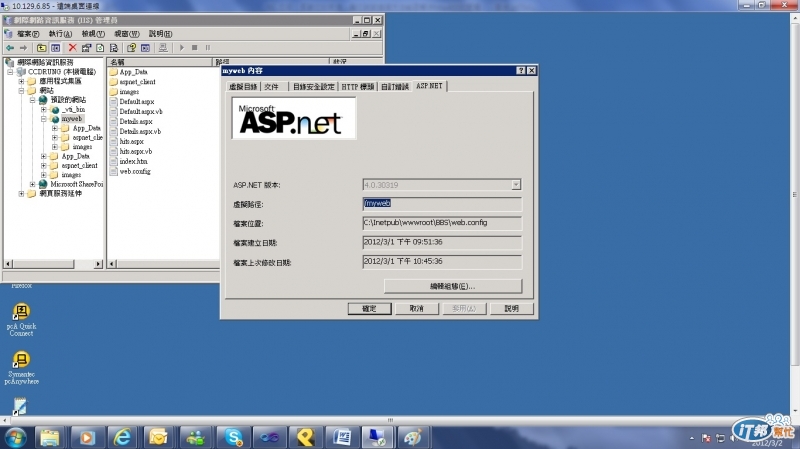The height and width of the screenshot is (449, 800).
Task: Go up one level with folder-up icon
Action: 41,48
